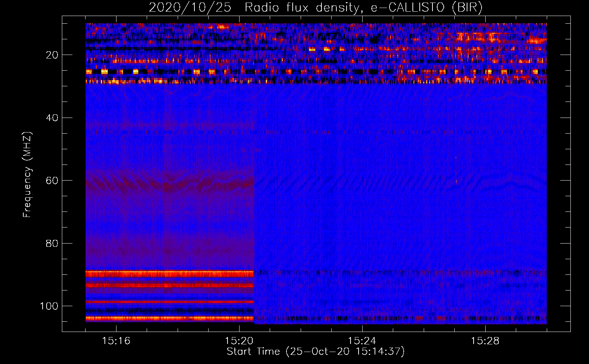
Task: Click the 15:16 time tick label
Action: pos(116,341)
